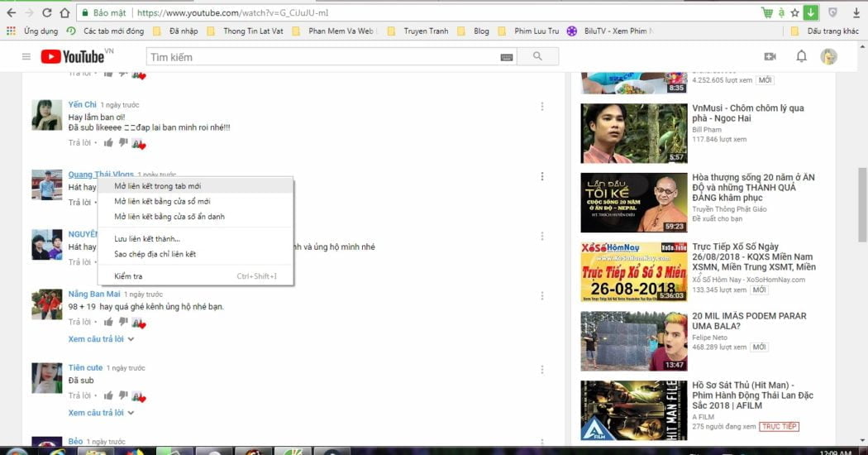Dislike Yến Chi's comment

pos(123,143)
